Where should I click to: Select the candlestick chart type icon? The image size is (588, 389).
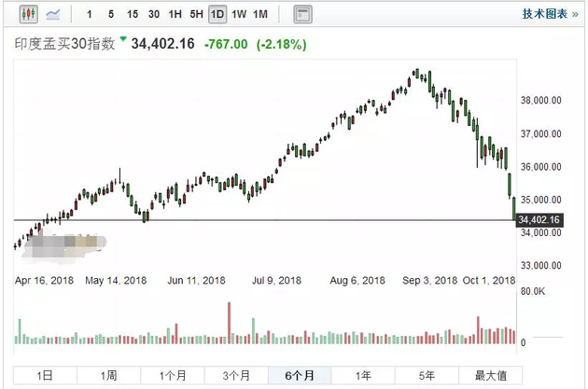27,14
